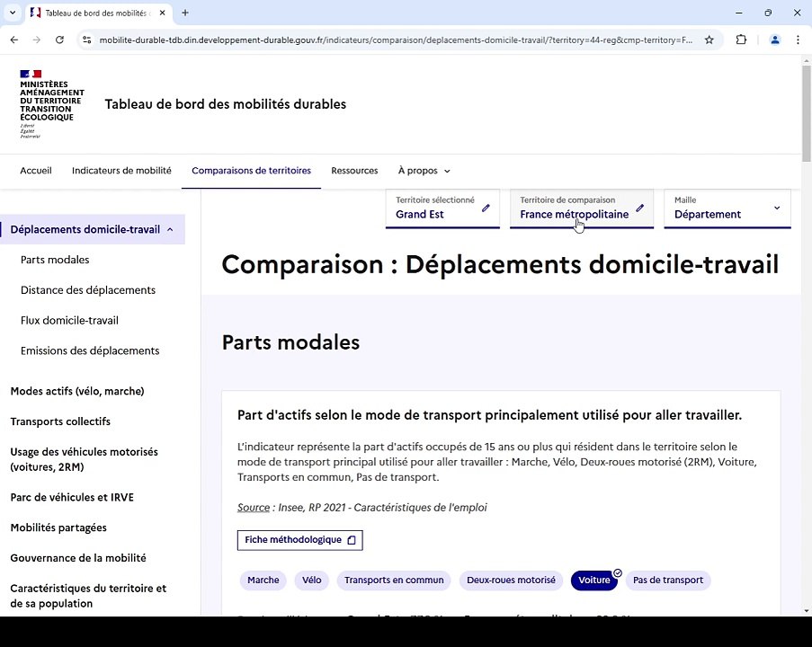The height and width of the screenshot is (647, 812).
Task: Click the copy icon on Fiche méthodologique
Action: click(x=352, y=540)
